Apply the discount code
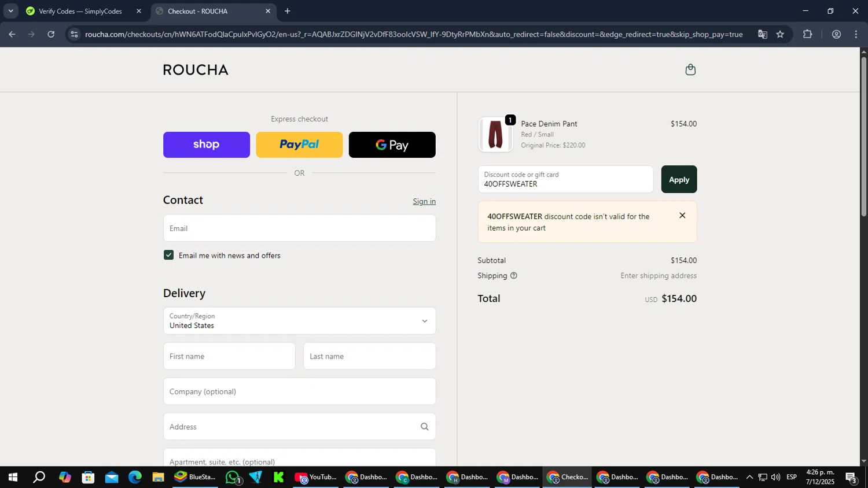Viewport: 868px width, 488px height. (679, 179)
